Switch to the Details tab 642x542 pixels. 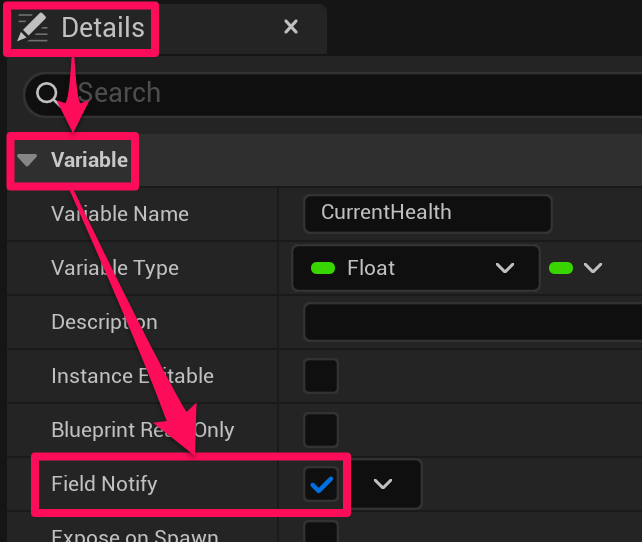pyautogui.click(x=102, y=27)
